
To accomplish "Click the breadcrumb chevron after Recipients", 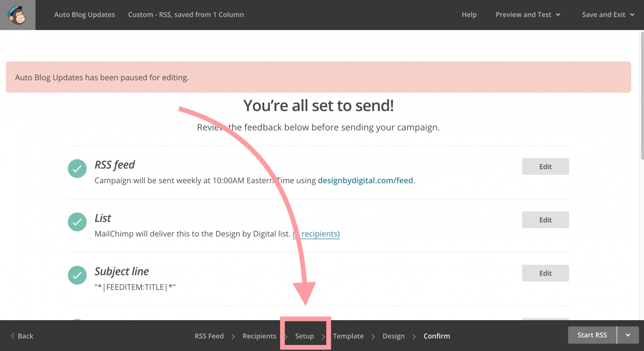I will [285, 336].
